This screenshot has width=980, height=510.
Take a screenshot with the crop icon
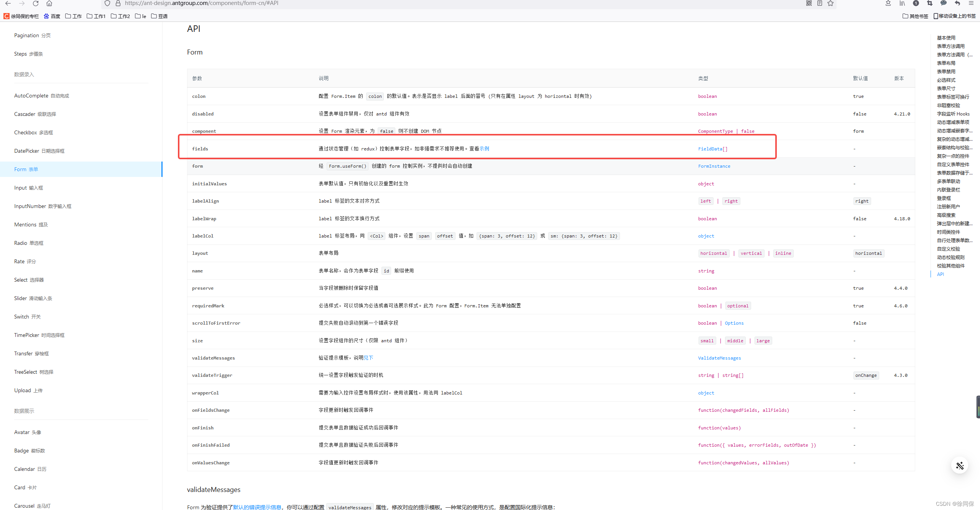(x=930, y=3)
